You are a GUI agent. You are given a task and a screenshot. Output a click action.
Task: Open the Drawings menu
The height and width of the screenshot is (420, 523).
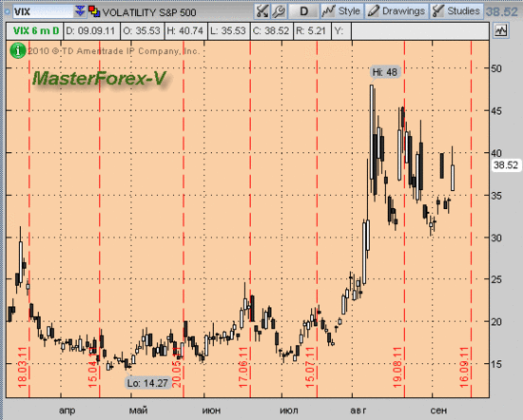pyautogui.click(x=397, y=11)
